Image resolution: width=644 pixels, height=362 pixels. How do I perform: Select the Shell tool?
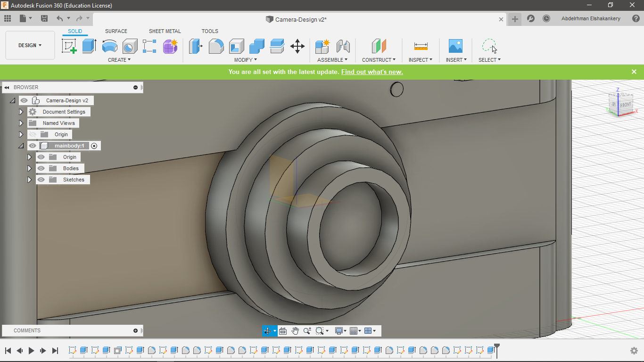pyautogui.click(x=237, y=46)
